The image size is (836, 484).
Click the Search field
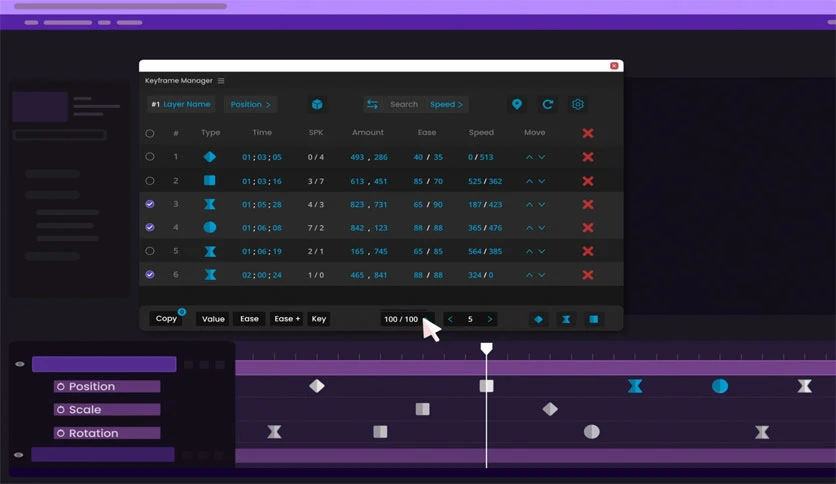pos(404,104)
